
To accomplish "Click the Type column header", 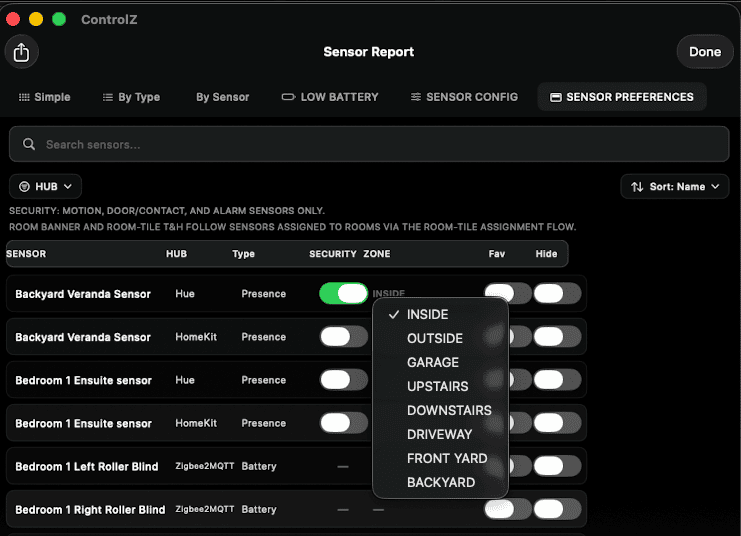I will pos(243,254).
